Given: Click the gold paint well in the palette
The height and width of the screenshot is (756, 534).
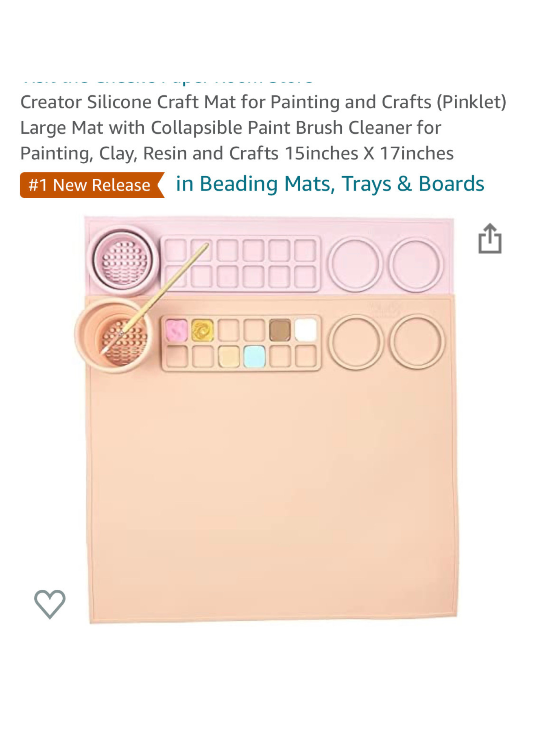Looking at the screenshot, I should (202, 330).
